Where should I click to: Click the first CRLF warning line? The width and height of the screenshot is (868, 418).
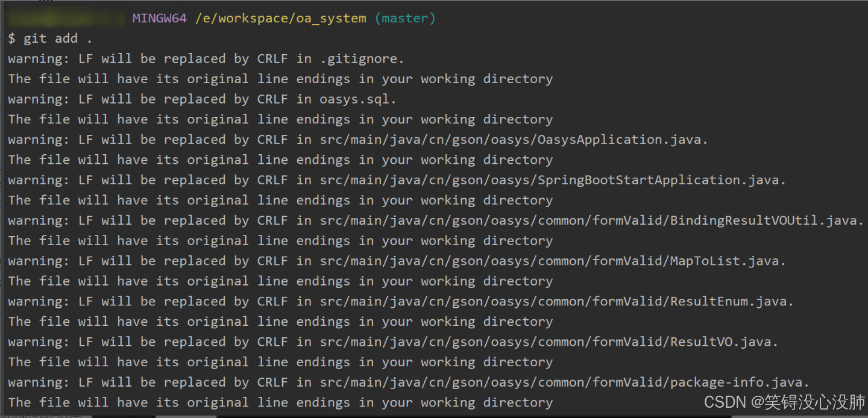(205, 58)
